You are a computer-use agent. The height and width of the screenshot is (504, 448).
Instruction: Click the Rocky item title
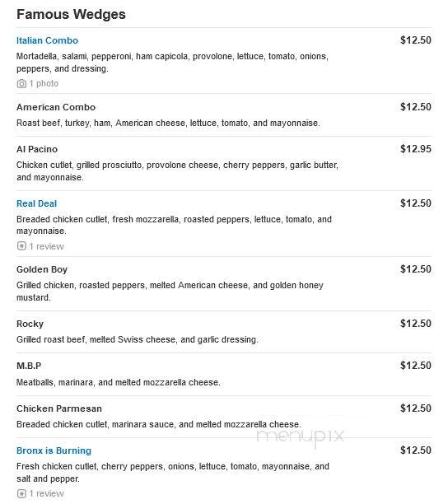(x=30, y=324)
